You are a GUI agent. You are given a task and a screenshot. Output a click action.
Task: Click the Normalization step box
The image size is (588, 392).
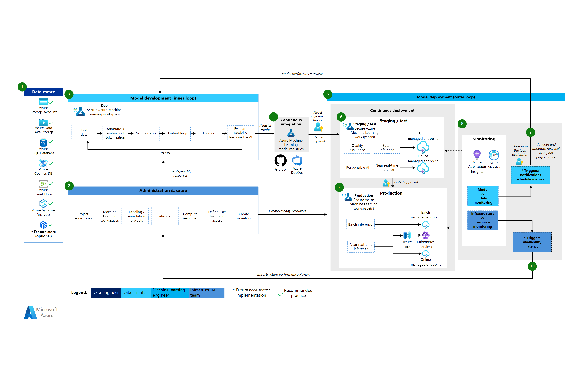[146, 133]
